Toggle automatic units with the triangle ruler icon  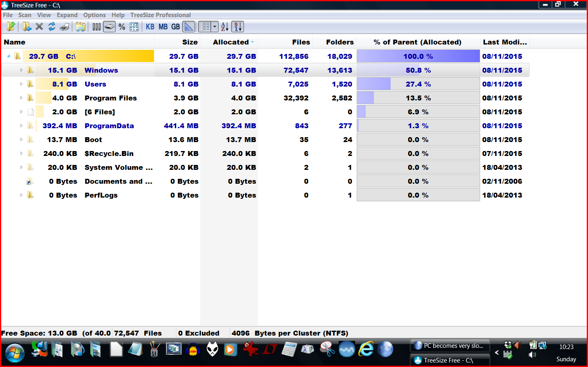189,27
